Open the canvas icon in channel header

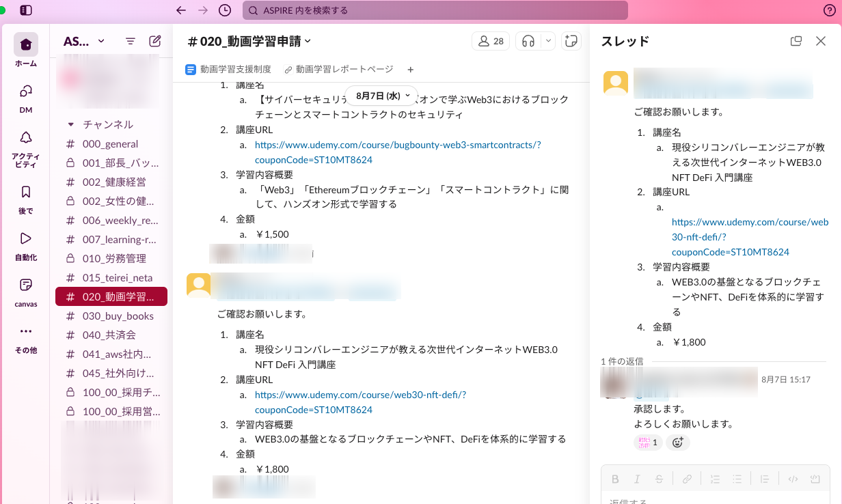(x=571, y=41)
